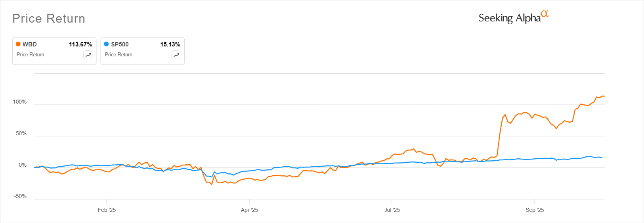
Task: Click the 15.13% SP500 return value
Action: (x=170, y=44)
